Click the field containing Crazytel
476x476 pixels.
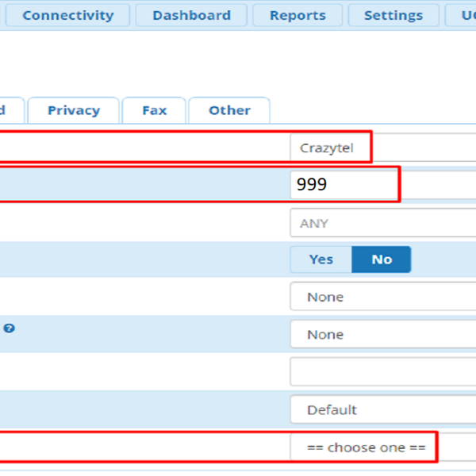[x=382, y=148]
